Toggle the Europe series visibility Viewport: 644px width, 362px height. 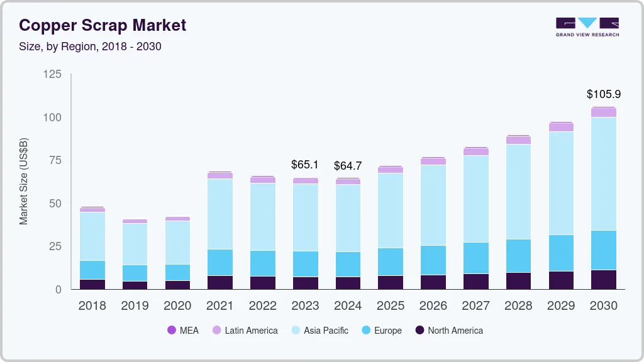tap(382, 330)
